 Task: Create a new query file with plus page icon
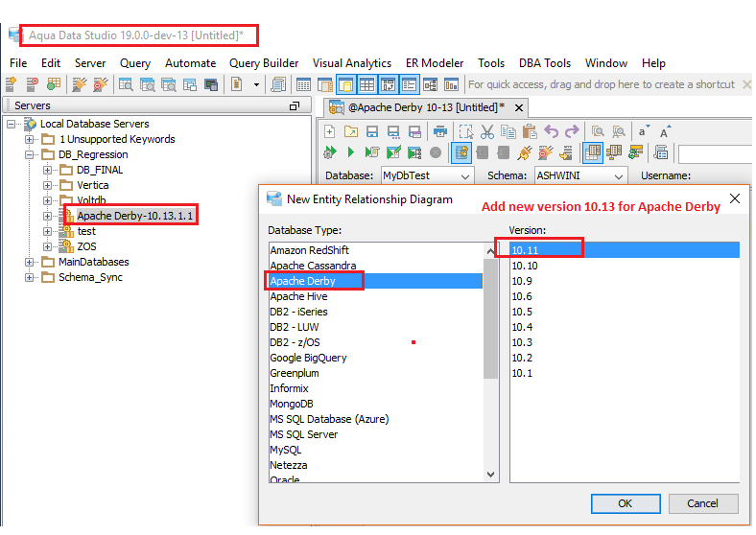(x=330, y=131)
